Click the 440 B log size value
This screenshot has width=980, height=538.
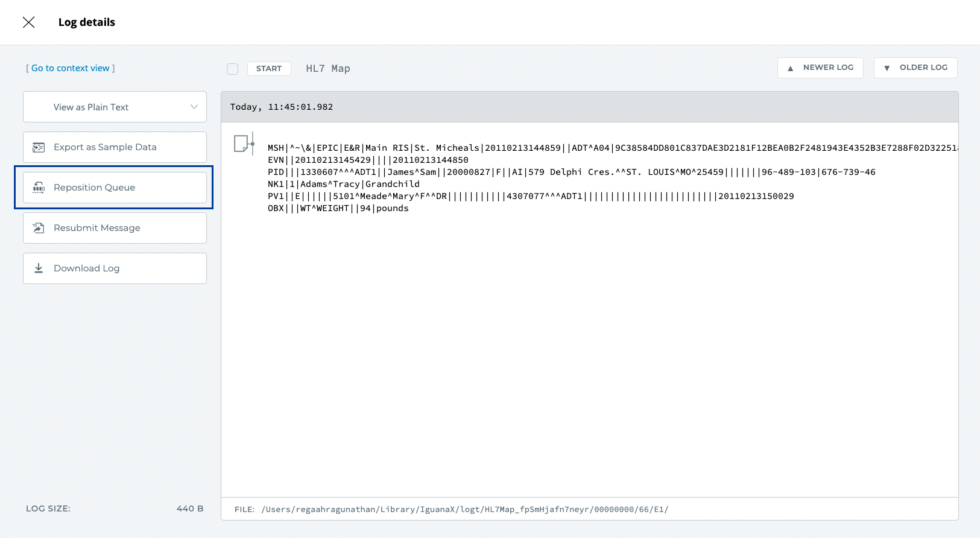click(x=190, y=508)
